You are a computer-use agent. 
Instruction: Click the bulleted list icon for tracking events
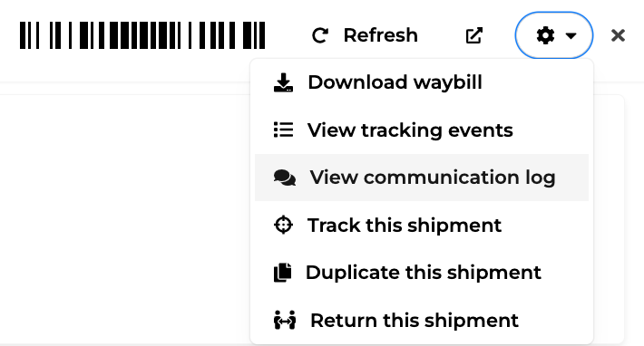283,130
